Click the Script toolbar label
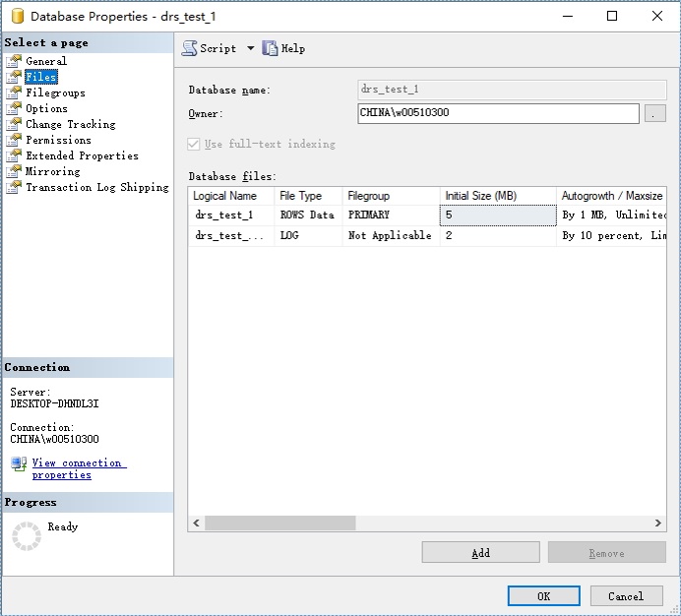This screenshot has width=681, height=616. click(x=218, y=48)
